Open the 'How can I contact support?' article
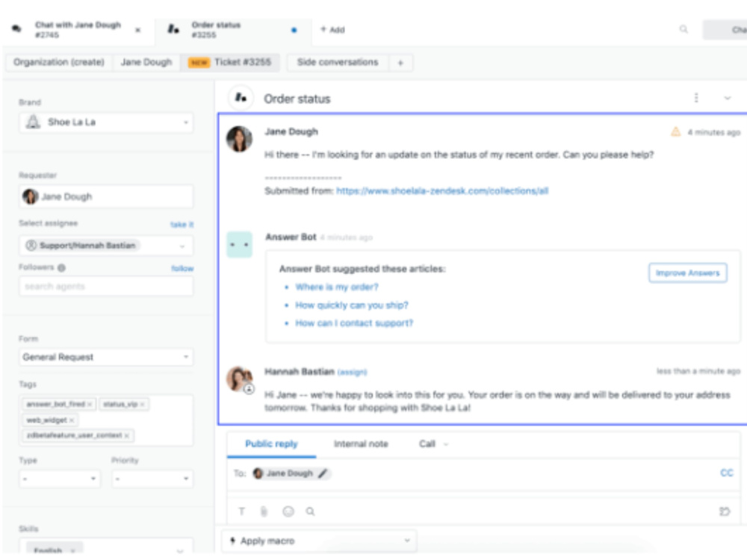Image resolution: width=747 pixels, height=560 pixels. (x=354, y=323)
